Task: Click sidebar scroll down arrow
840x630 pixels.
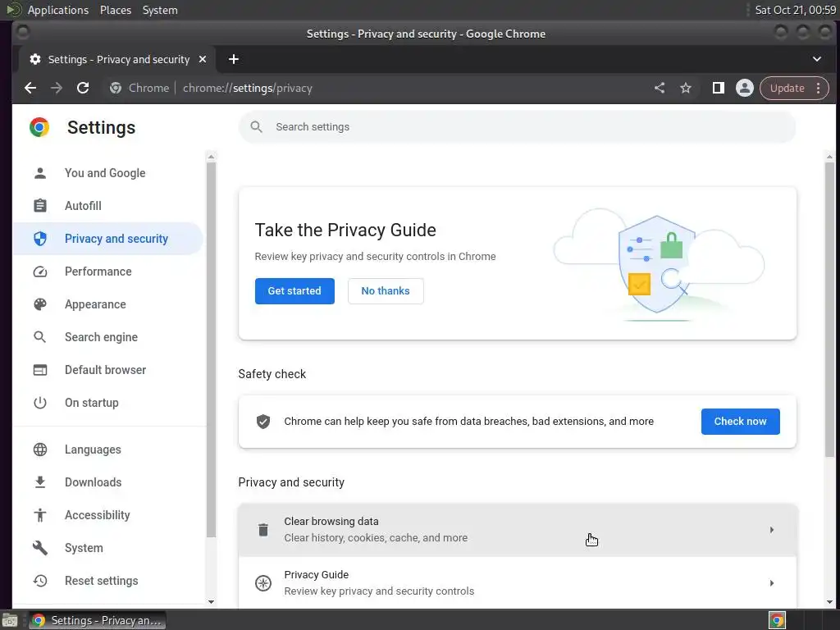Action: coord(211,601)
